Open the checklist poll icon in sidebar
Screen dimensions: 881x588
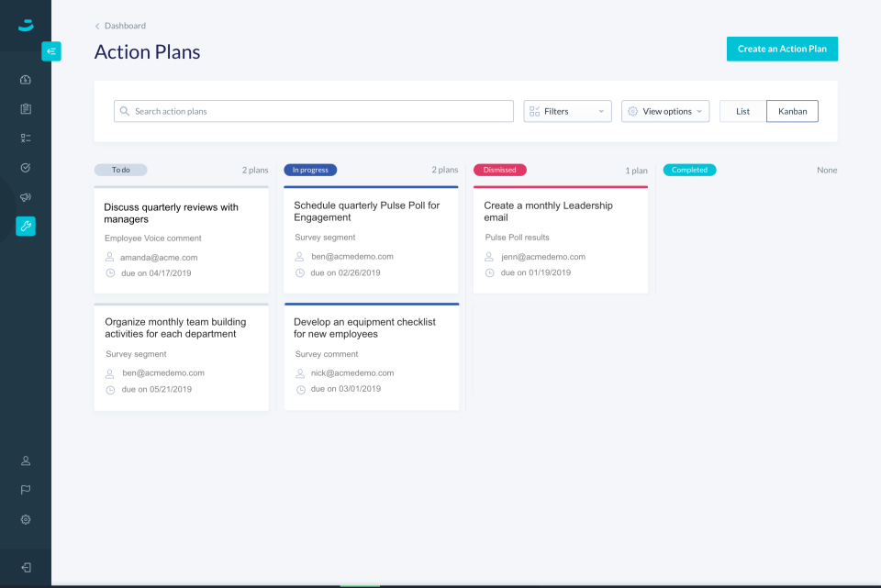pos(26,138)
